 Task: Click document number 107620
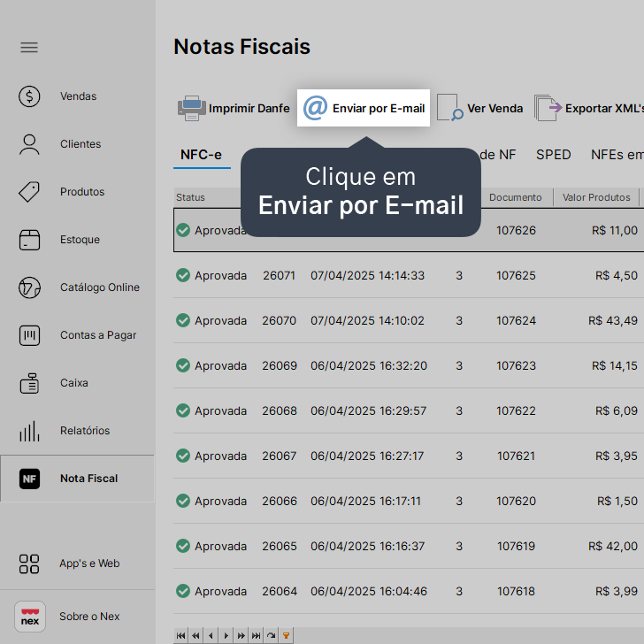pos(516,502)
